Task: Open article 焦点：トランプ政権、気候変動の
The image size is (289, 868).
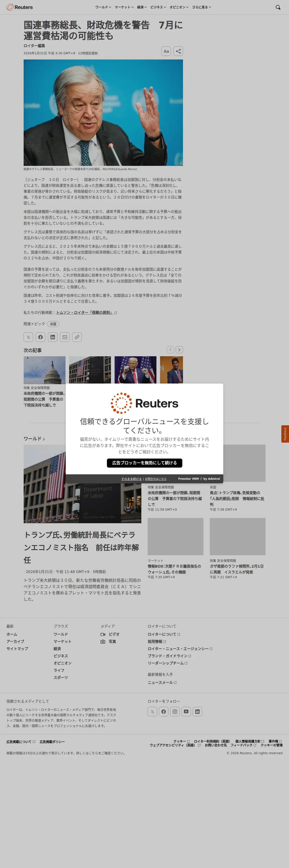Action: point(237,498)
